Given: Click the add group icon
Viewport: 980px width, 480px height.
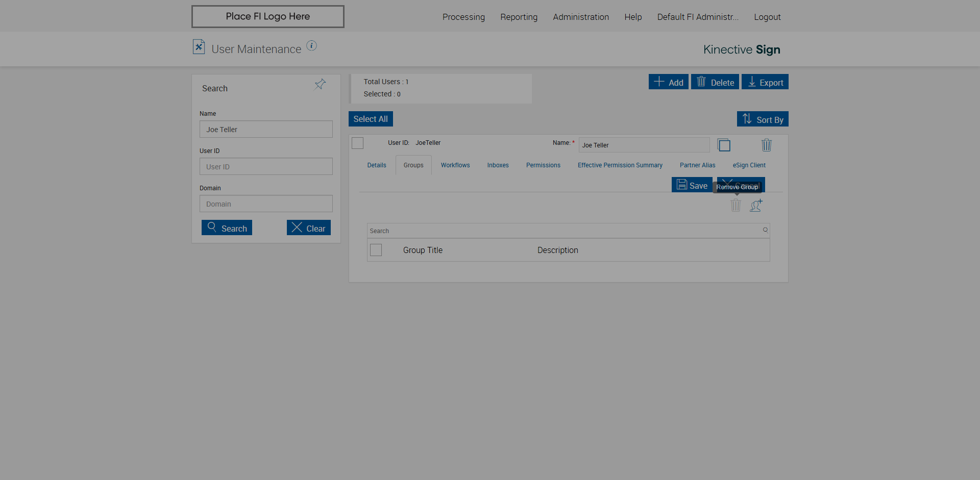Looking at the screenshot, I should tap(756, 205).
